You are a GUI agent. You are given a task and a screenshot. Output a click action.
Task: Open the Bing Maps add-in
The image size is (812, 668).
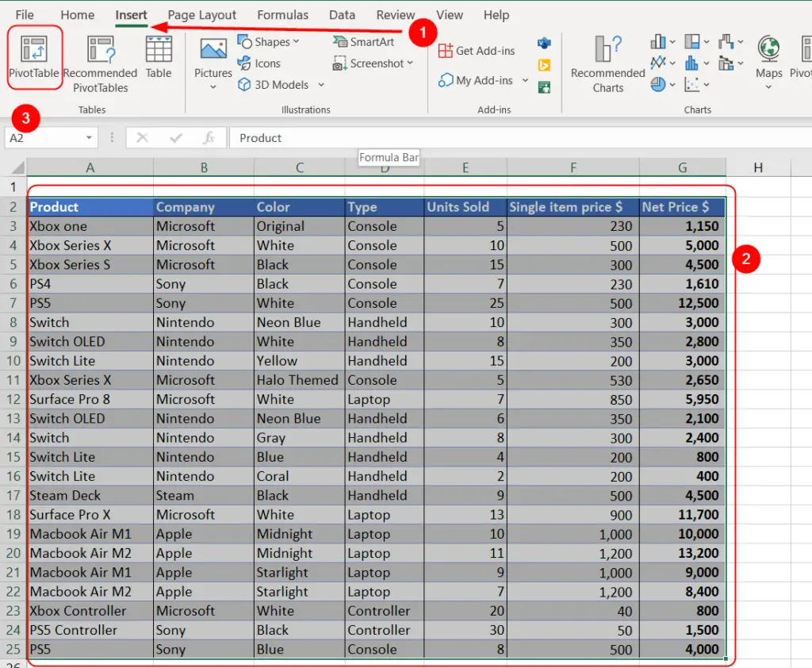544,65
